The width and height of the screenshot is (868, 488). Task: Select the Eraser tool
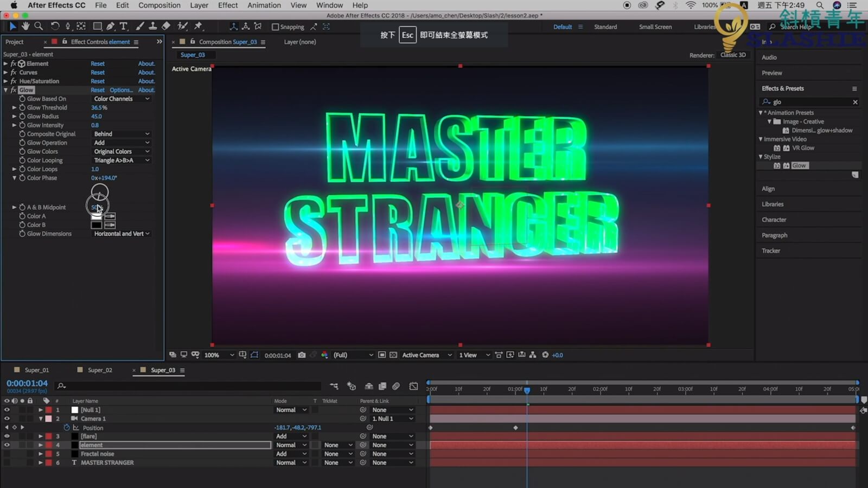[166, 26]
